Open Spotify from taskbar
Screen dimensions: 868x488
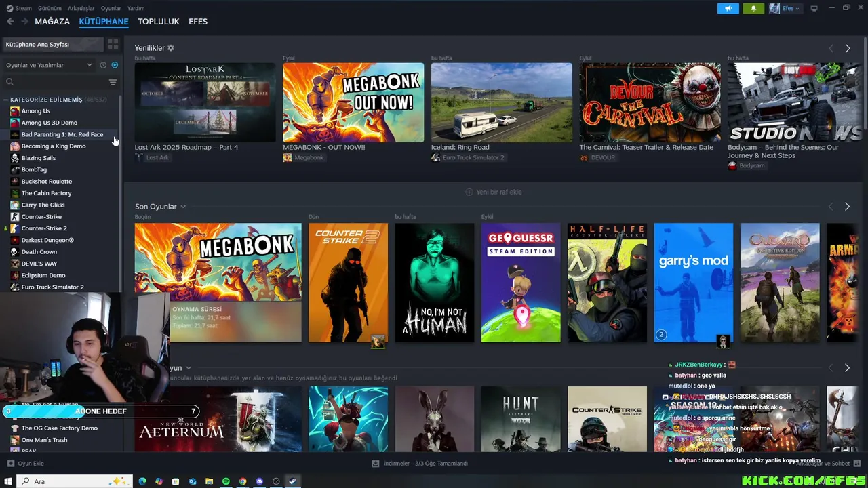click(226, 481)
